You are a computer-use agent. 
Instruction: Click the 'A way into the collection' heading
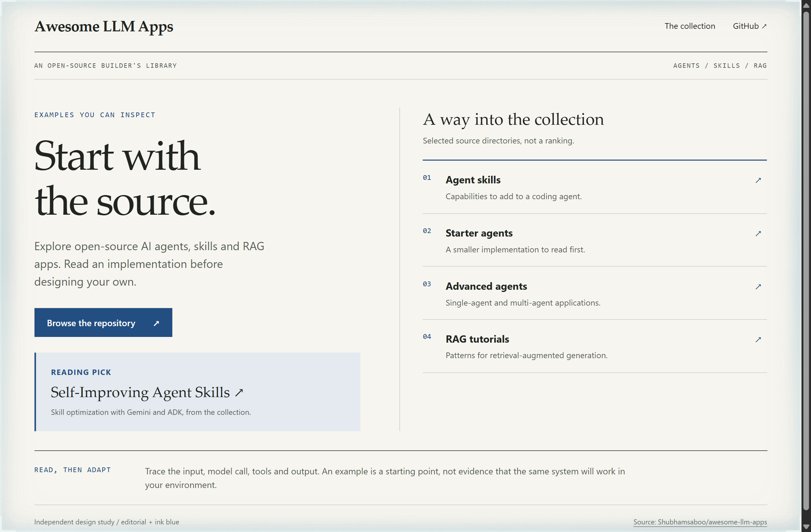point(513,120)
